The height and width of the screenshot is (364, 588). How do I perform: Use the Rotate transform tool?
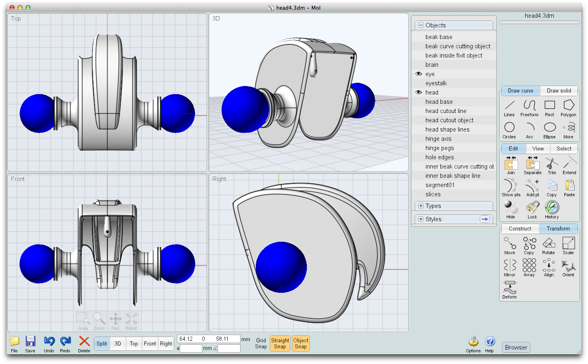(x=549, y=245)
